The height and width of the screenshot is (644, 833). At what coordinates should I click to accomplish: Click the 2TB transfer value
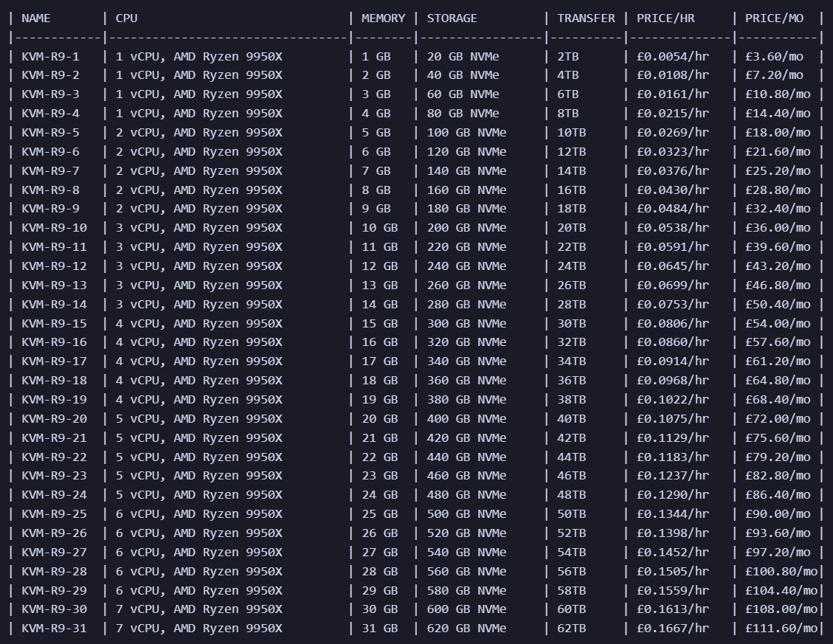tap(568, 56)
